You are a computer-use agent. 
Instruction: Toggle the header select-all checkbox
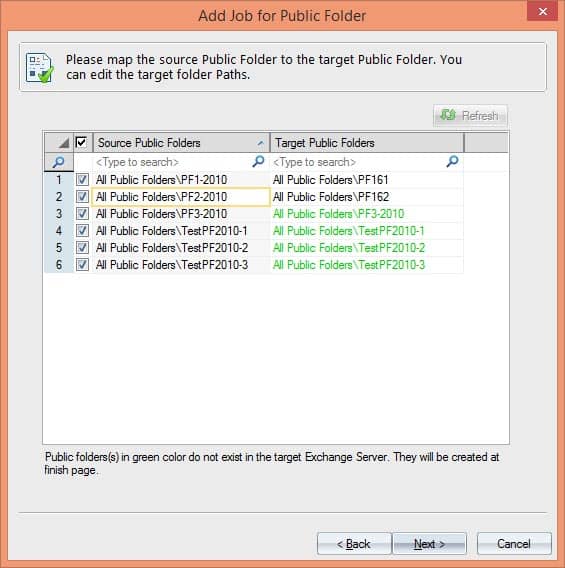click(x=81, y=142)
